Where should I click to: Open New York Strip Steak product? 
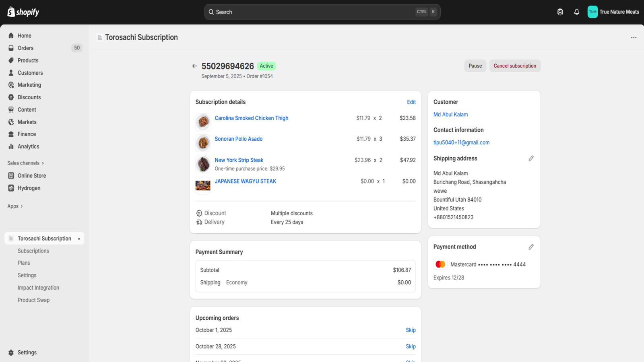click(239, 160)
